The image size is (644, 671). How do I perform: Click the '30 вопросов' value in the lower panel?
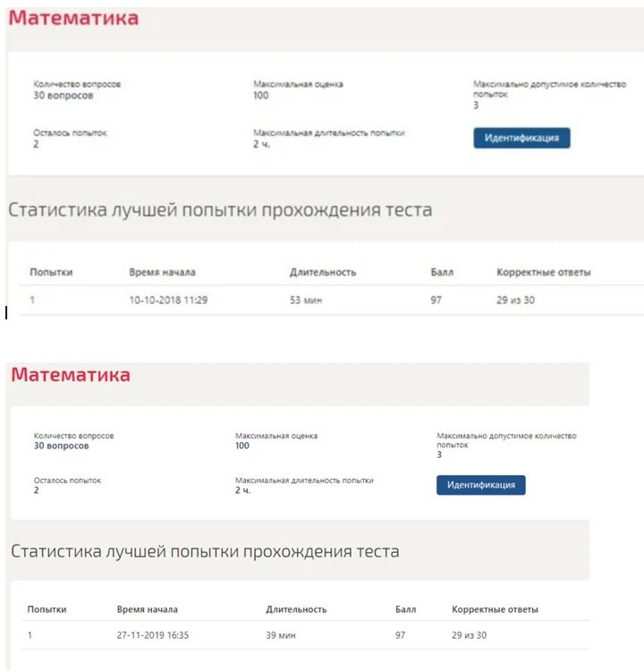click(61, 446)
